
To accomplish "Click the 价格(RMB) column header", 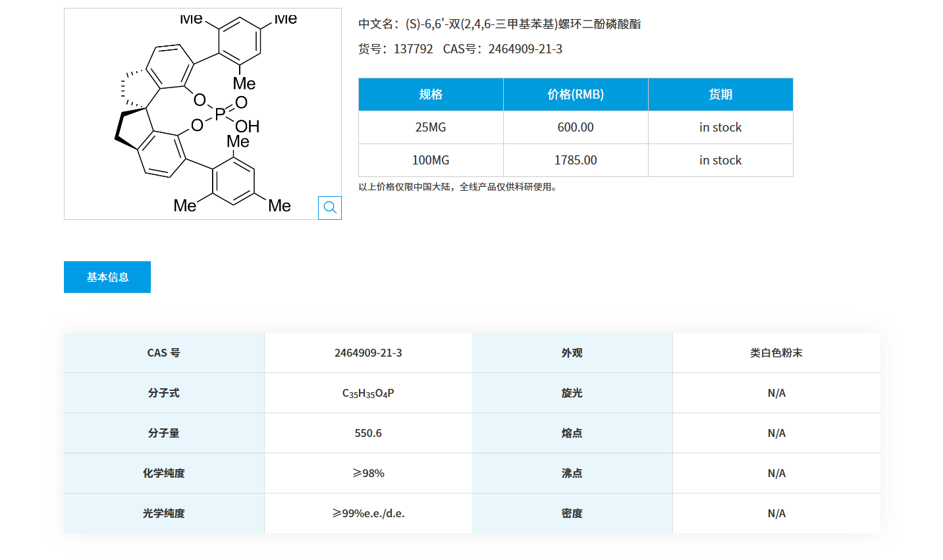I will pyautogui.click(x=575, y=94).
